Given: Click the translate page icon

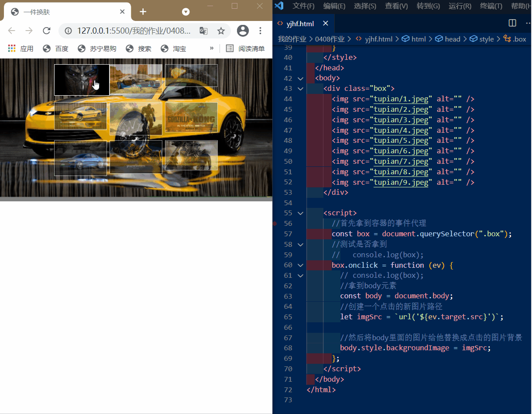Looking at the screenshot, I should pyautogui.click(x=203, y=31).
